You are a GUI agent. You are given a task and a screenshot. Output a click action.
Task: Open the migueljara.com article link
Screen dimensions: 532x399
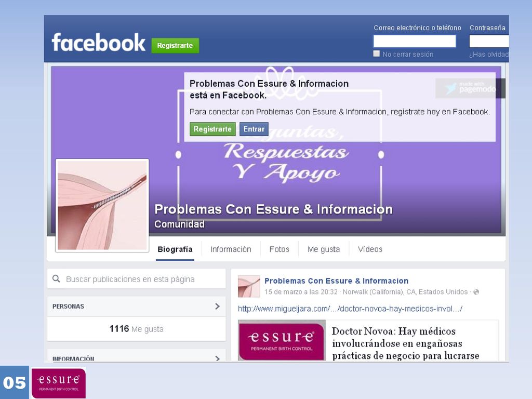click(350, 309)
